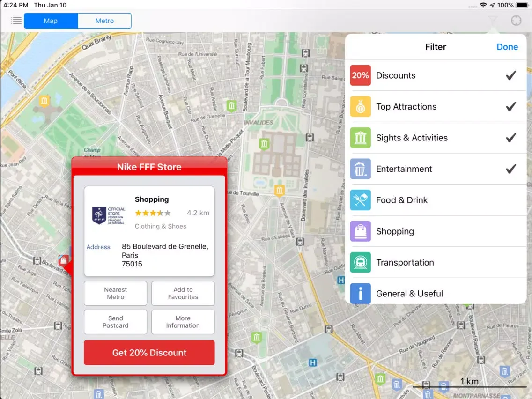Click the yellow attraction pin at Avenue de Tourville
The width and height of the screenshot is (532, 399).
click(x=279, y=190)
